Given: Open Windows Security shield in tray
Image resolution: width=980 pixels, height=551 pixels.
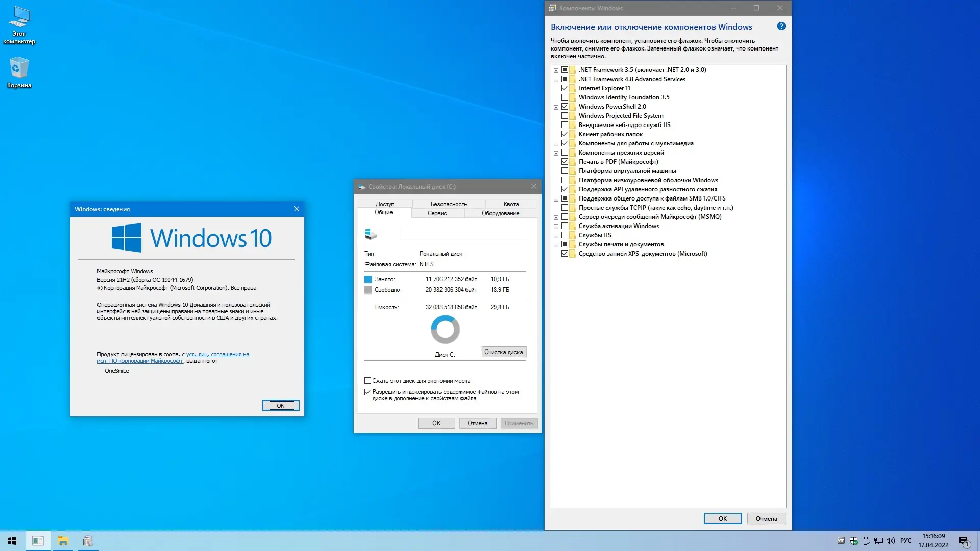Looking at the screenshot, I should pyautogui.click(x=853, y=541).
